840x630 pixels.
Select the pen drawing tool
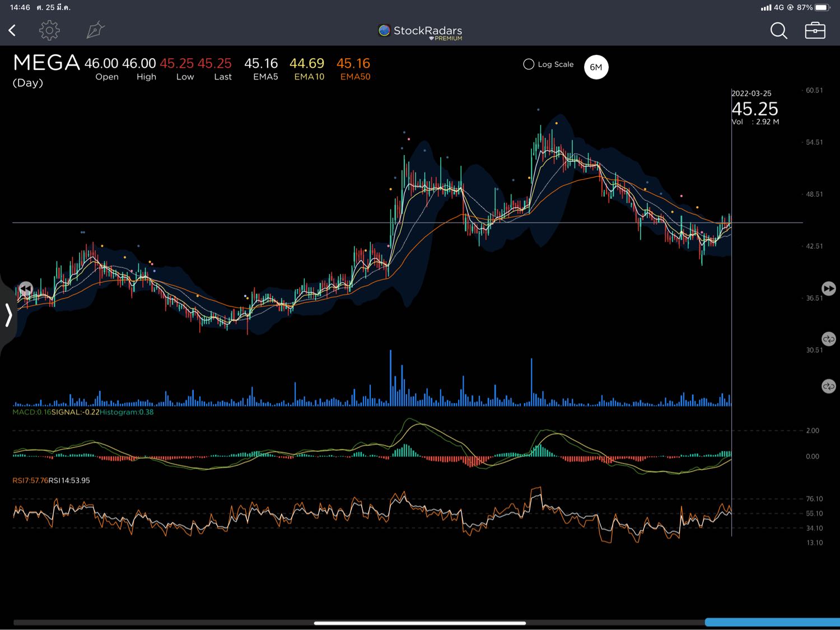pyautogui.click(x=95, y=30)
